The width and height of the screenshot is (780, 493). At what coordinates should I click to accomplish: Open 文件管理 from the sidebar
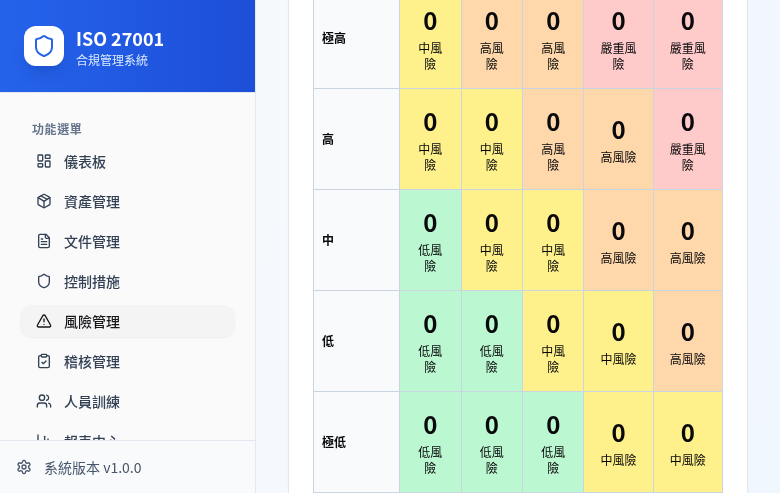(x=92, y=242)
